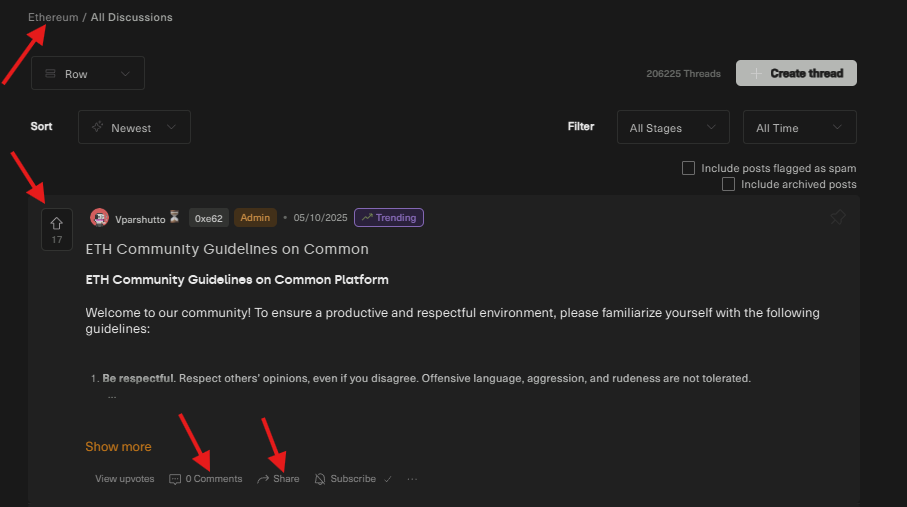
Task: Go to Ethereum in the breadcrumb
Action: (x=53, y=17)
